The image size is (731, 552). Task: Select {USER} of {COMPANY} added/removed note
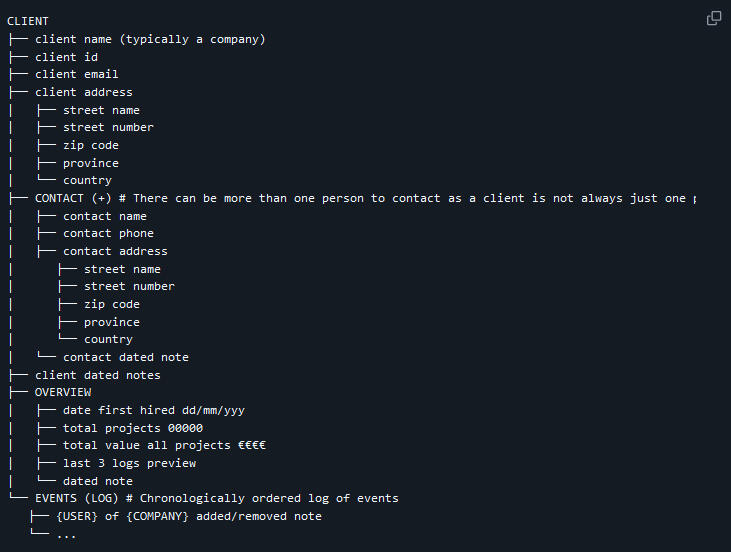click(189, 517)
